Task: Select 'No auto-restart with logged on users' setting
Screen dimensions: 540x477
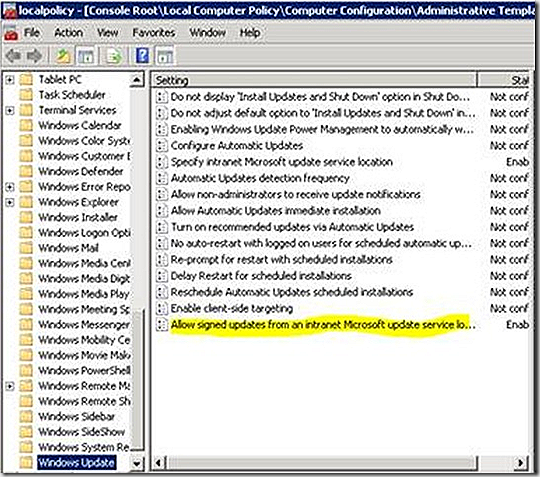Action: pos(321,243)
